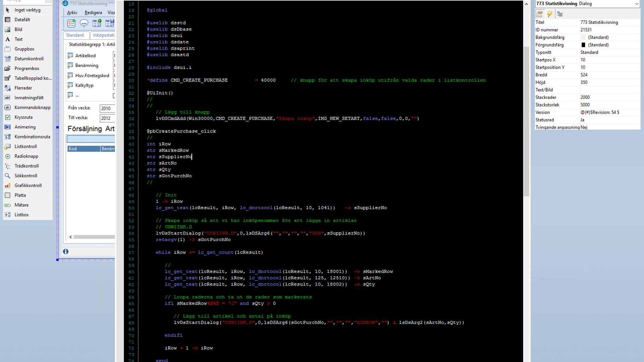The image size is (644, 362).
Task: Click the lookup icon beside Artikelkod
Action: pos(70,56)
